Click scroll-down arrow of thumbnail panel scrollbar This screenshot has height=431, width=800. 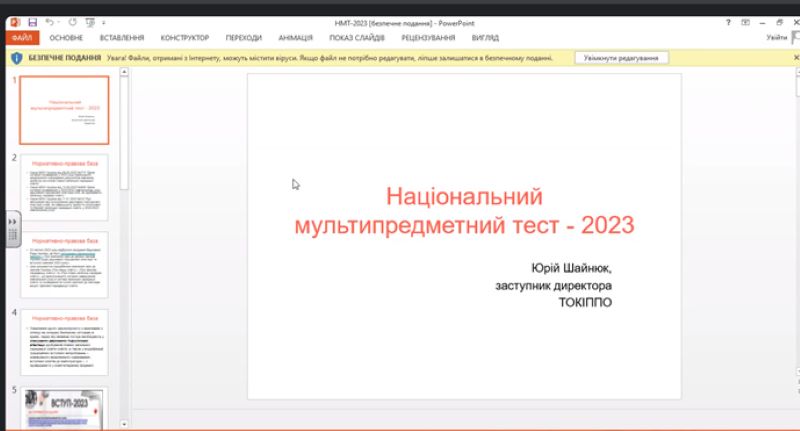point(124,423)
